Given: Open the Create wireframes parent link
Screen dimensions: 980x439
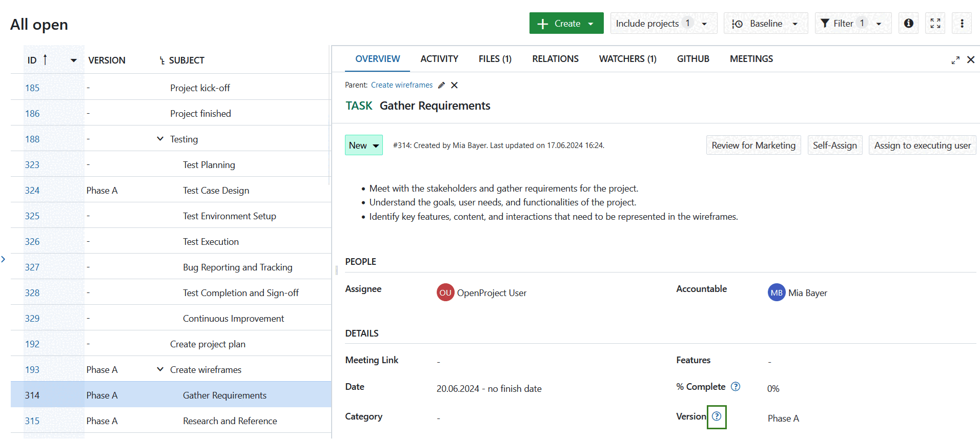Looking at the screenshot, I should (x=401, y=85).
